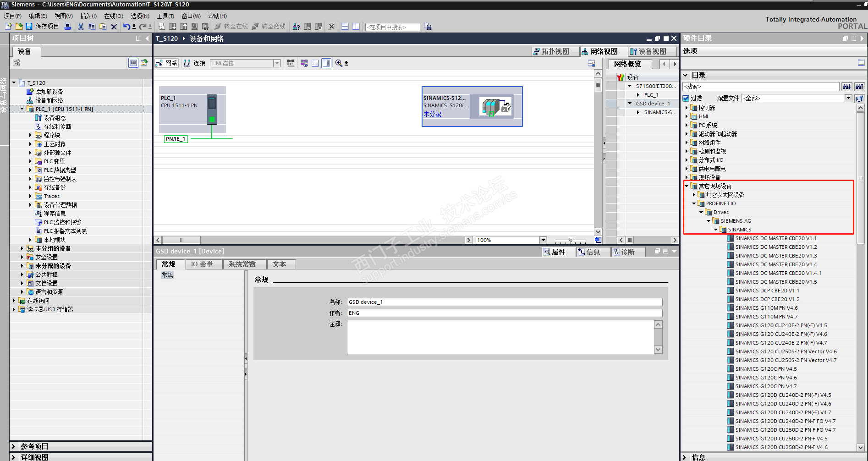Expand the 参考项目 section
The width and height of the screenshot is (868, 461).
point(13,446)
